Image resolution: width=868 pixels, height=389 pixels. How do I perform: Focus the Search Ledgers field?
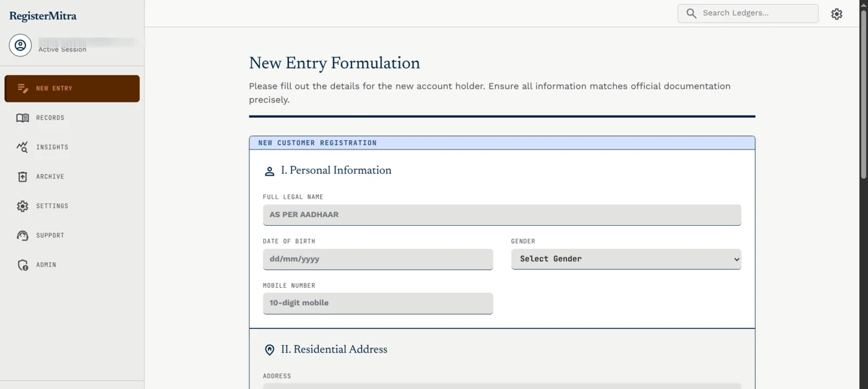tap(748, 13)
